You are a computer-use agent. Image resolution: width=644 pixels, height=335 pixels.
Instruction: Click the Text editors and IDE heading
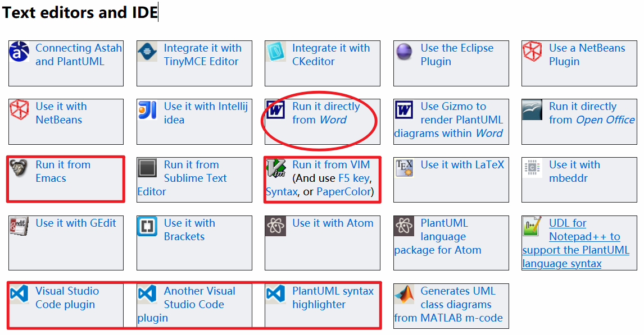[80, 12]
